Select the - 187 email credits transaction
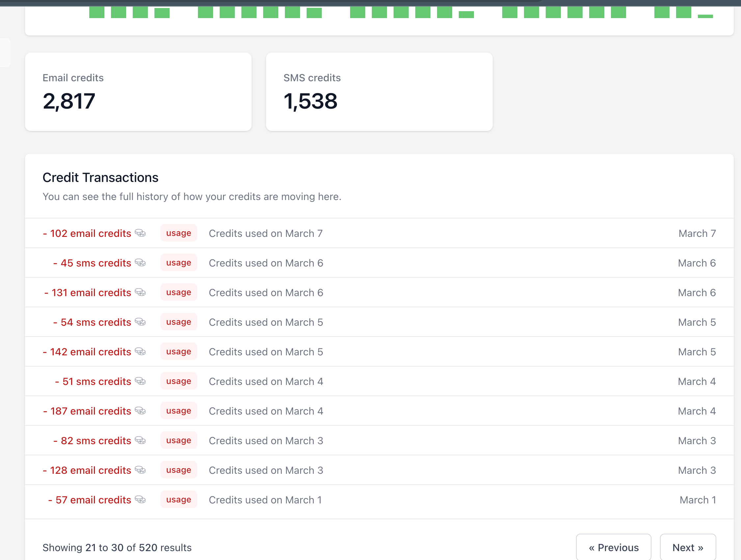741x560 pixels. point(379,411)
